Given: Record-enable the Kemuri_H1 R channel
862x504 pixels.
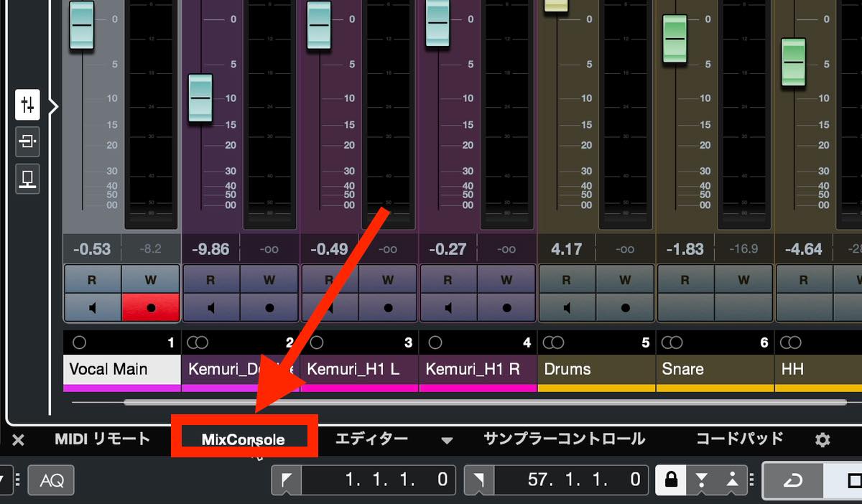Looking at the screenshot, I should (x=506, y=307).
